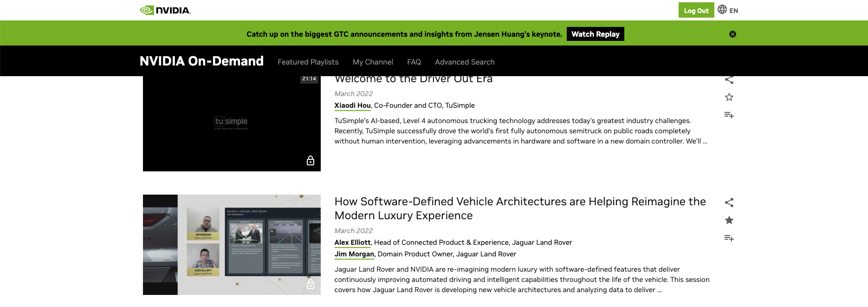Open the language globe selector

click(722, 9)
